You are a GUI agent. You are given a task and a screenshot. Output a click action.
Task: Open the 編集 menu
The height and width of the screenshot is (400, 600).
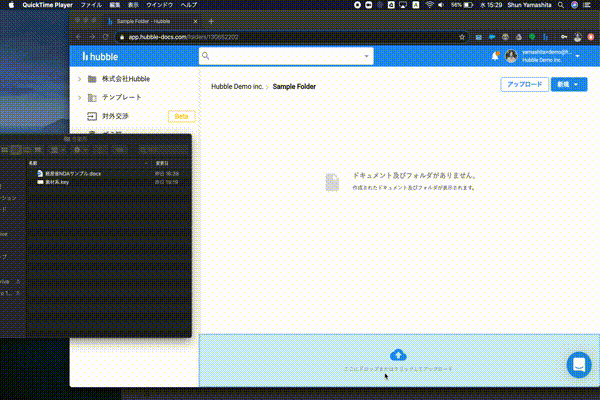[115, 5]
